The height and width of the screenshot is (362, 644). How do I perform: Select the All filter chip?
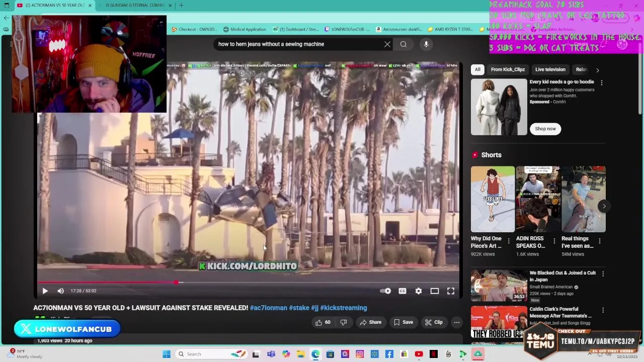pyautogui.click(x=477, y=69)
